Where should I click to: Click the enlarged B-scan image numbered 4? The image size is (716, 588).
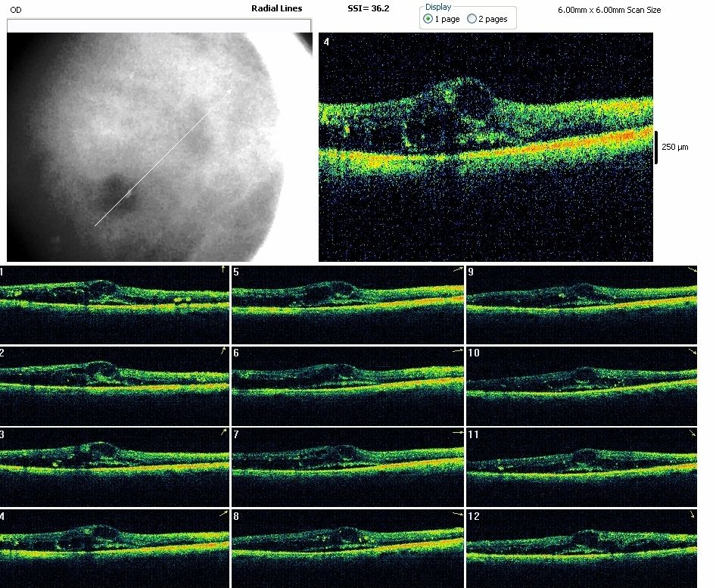click(485, 147)
